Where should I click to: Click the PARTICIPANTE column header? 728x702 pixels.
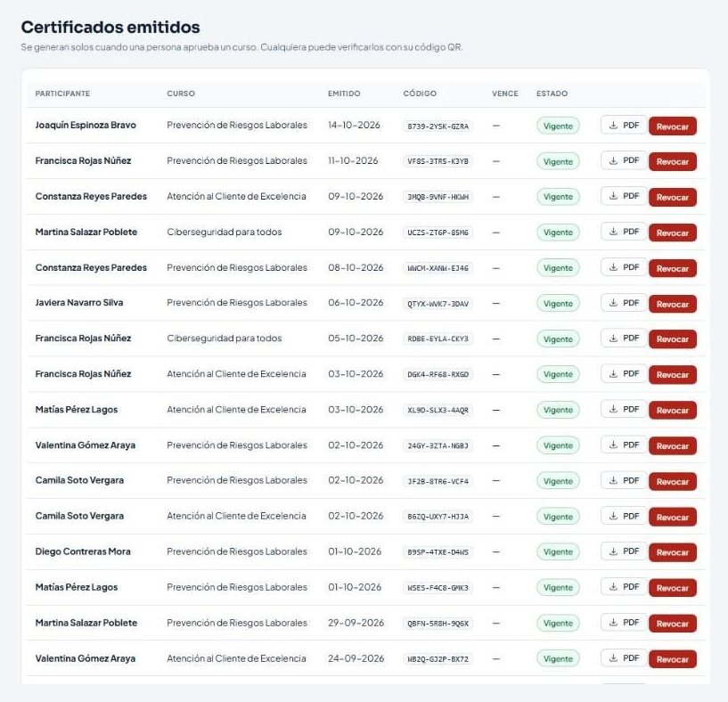[62, 94]
